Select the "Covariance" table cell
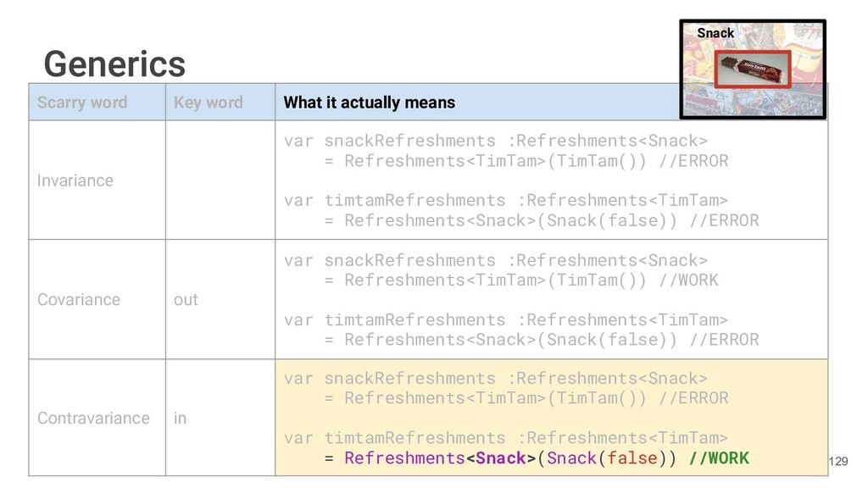This screenshot has height=488, width=868. point(79,300)
